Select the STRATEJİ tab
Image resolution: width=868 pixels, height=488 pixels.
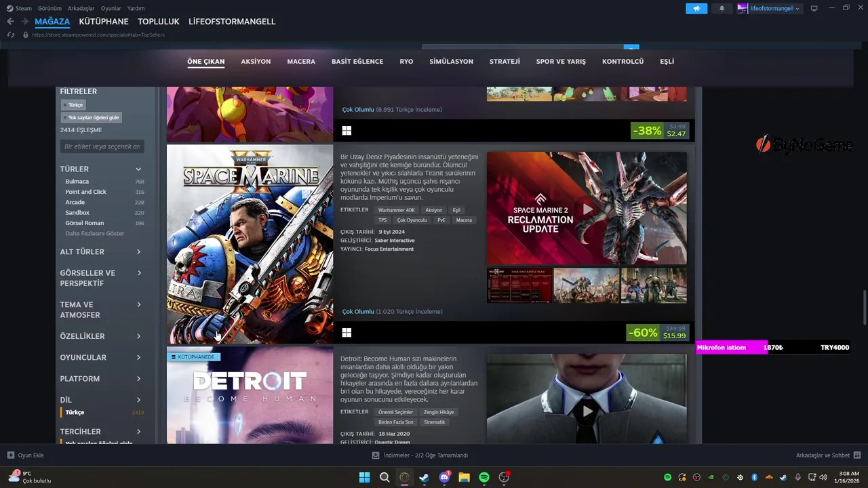pos(505,62)
